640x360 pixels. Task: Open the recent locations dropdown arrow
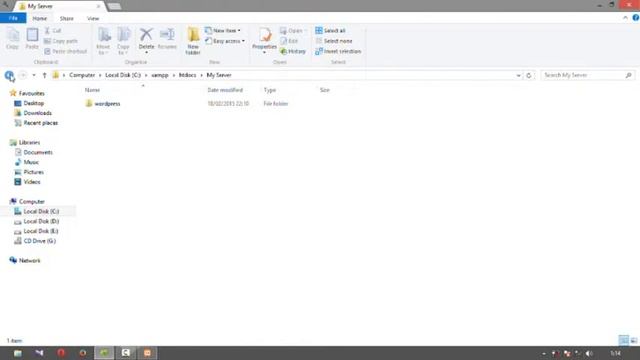point(34,75)
